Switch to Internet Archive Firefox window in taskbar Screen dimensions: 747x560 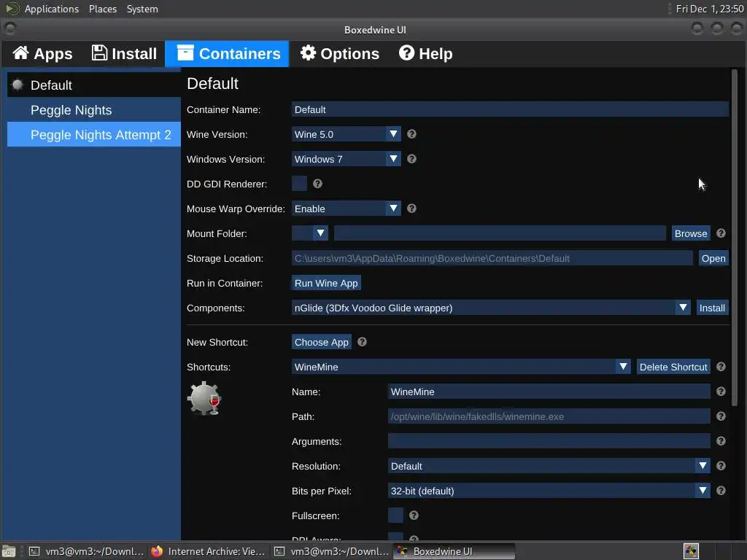(x=208, y=551)
